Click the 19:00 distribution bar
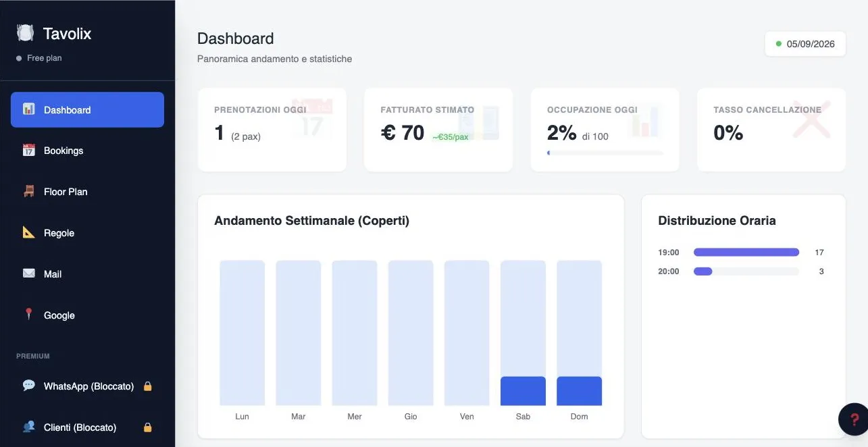Viewport: 868px width, 447px height. tap(746, 253)
